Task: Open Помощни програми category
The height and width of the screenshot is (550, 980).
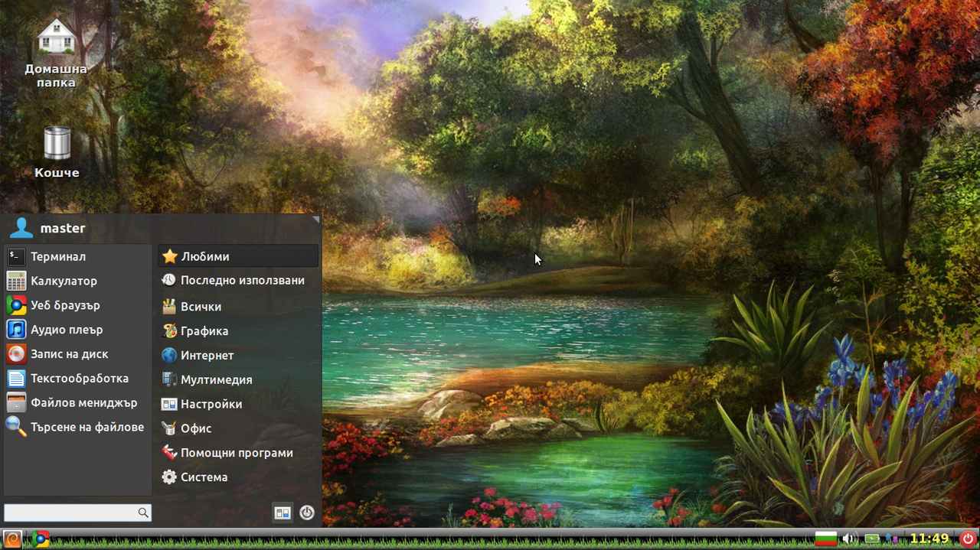Action: pos(238,453)
